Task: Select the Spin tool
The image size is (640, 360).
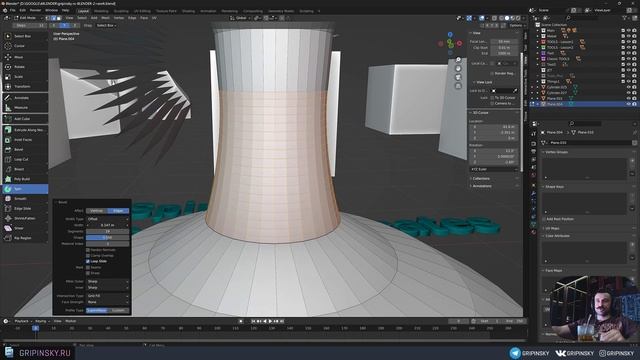Action: (25, 189)
